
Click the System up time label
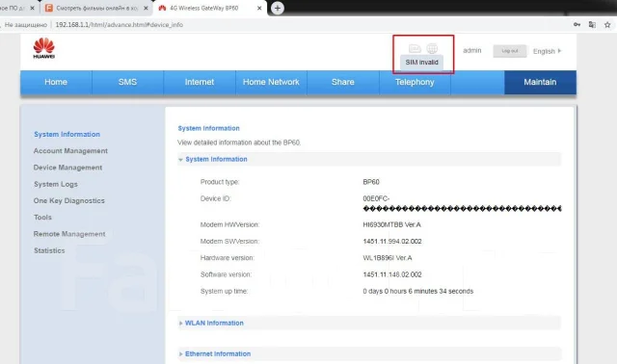224,291
